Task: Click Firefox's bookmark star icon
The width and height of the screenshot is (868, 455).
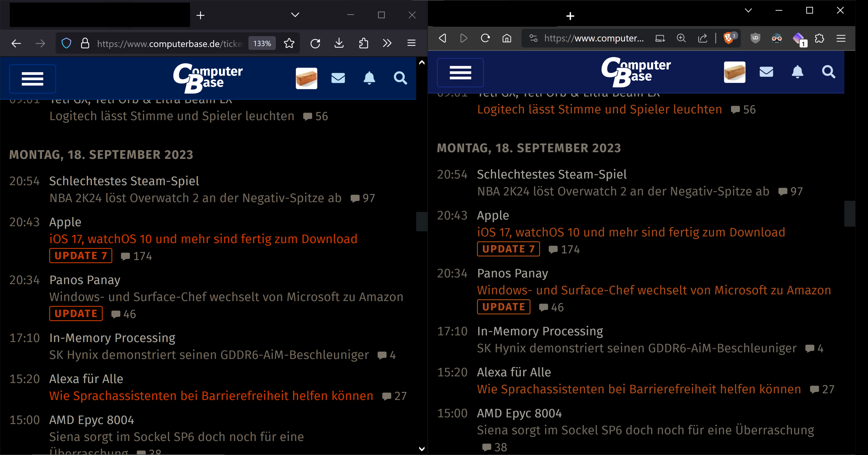Action: (x=289, y=43)
